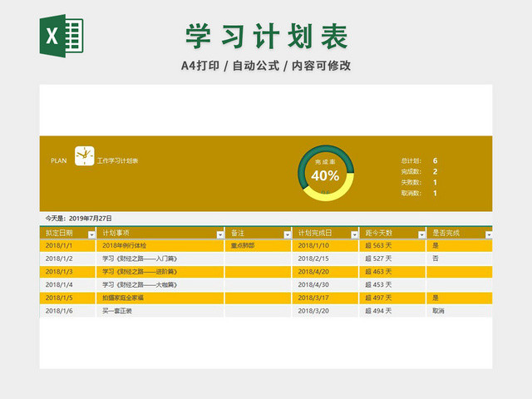The image size is (532, 399).
Task: Select date cell 2018/1/3
Action: coord(67,272)
